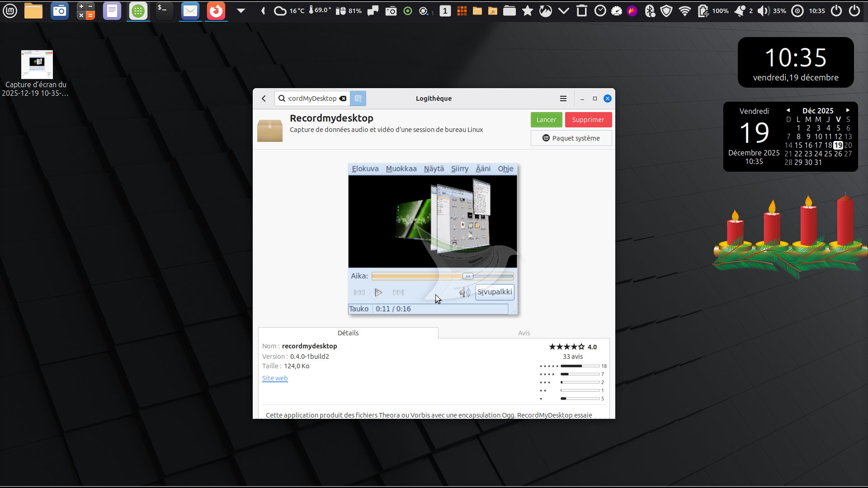Open the volume control at 35%
This screenshot has width=868, height=488.
click(x=763, y=11)
